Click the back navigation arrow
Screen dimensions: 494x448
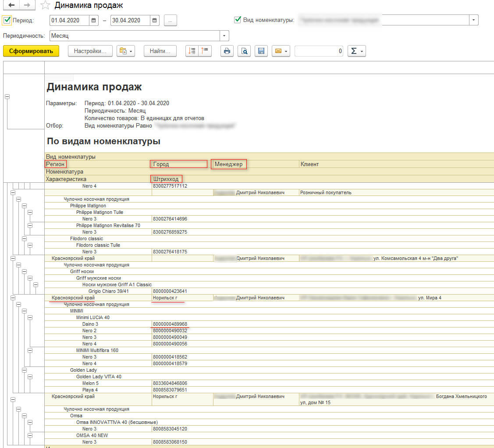tap(11, 5)
